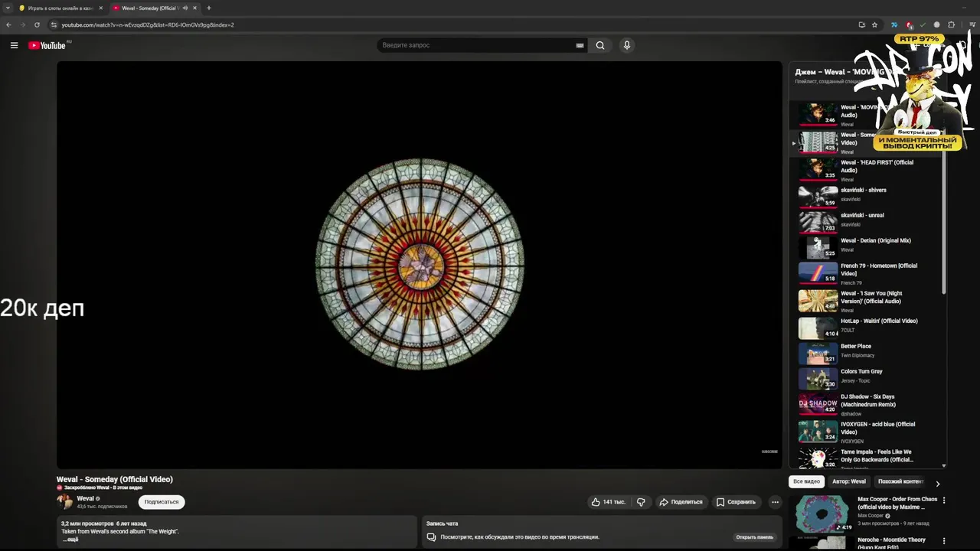Click the SUBSCRIBE watermark in video
Screen dimensions: 980x551
pyautogui.click(x=769, y=452)
